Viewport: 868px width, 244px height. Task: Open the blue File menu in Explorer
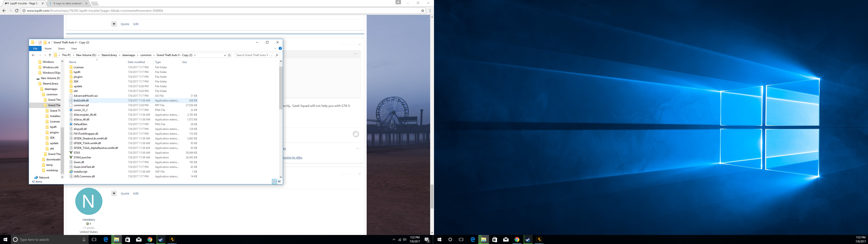tap(35, 49)
